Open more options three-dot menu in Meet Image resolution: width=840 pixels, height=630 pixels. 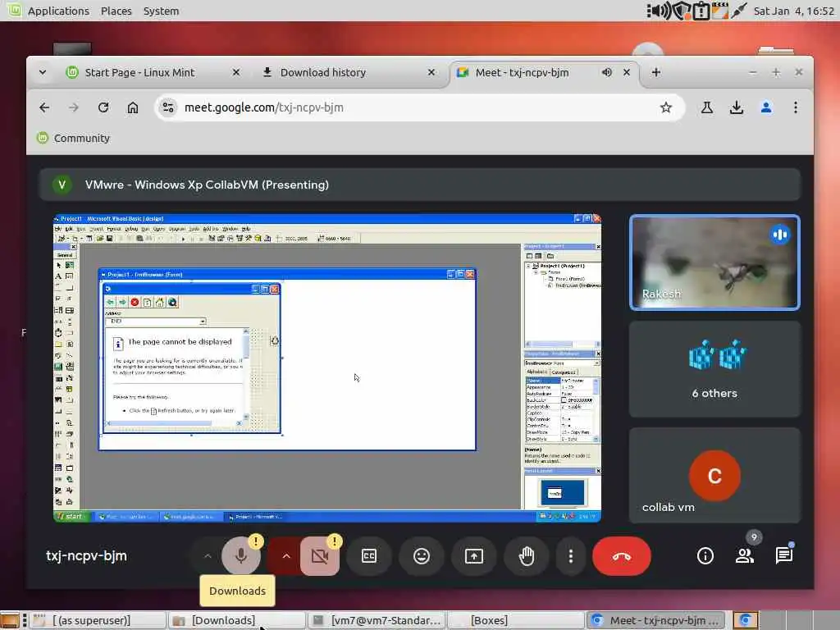571,556
